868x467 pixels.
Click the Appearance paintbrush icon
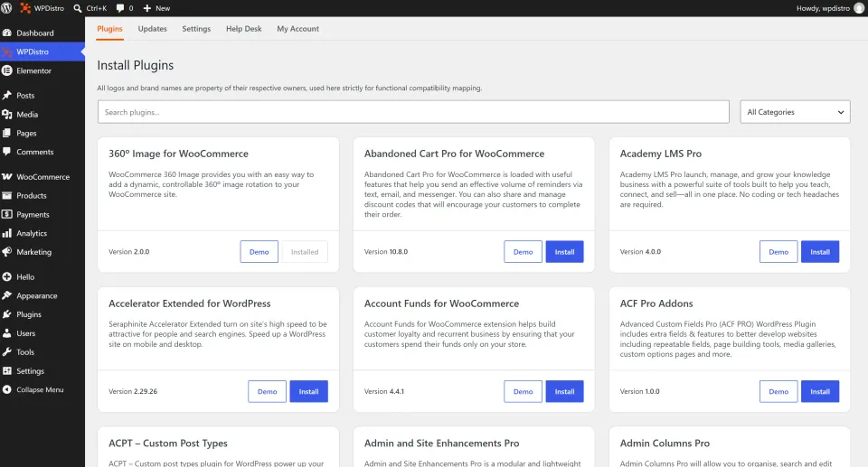(7, 295)
